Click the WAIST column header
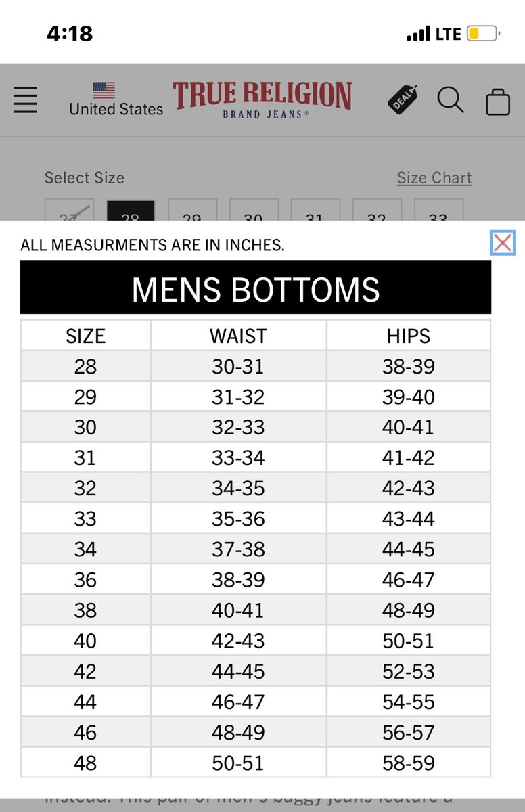Viewport: 525px width, 812px height. (x=238, y=336)
